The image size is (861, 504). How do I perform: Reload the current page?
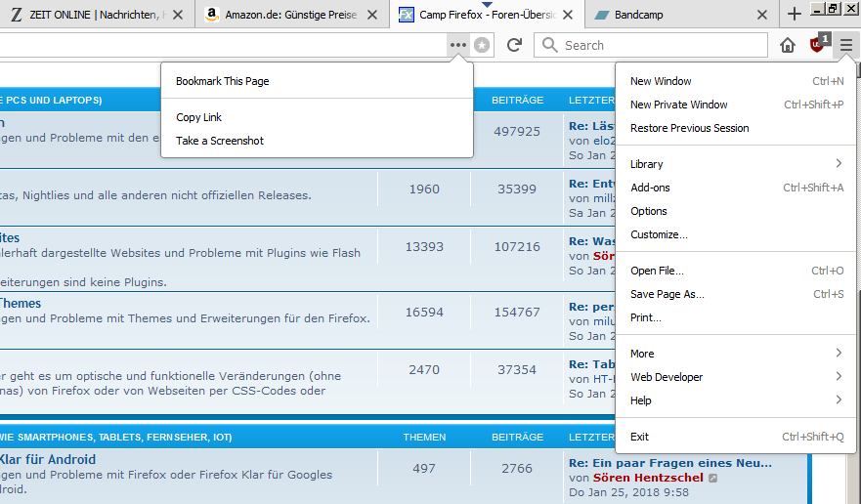[514, 45]
